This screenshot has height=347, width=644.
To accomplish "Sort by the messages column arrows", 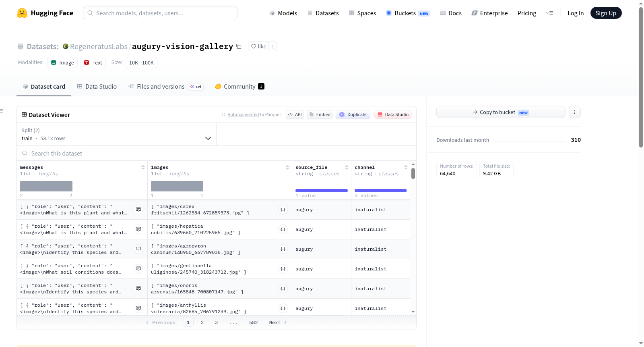I will (143, 167).
